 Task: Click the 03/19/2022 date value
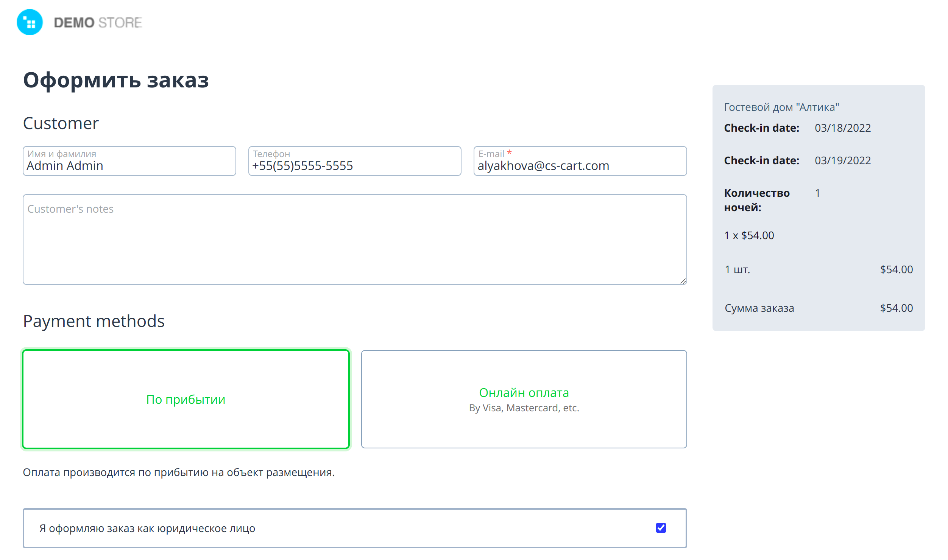click(842, 160)
